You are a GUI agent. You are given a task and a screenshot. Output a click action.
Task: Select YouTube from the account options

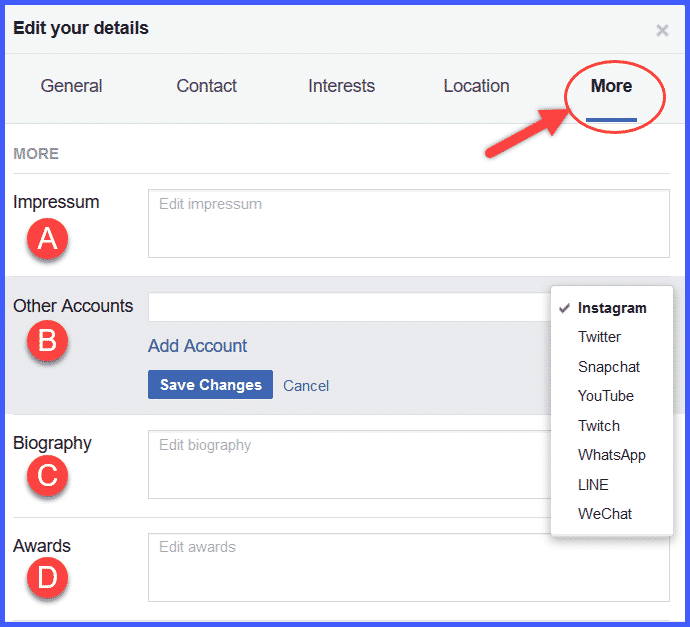coord(605,396)
